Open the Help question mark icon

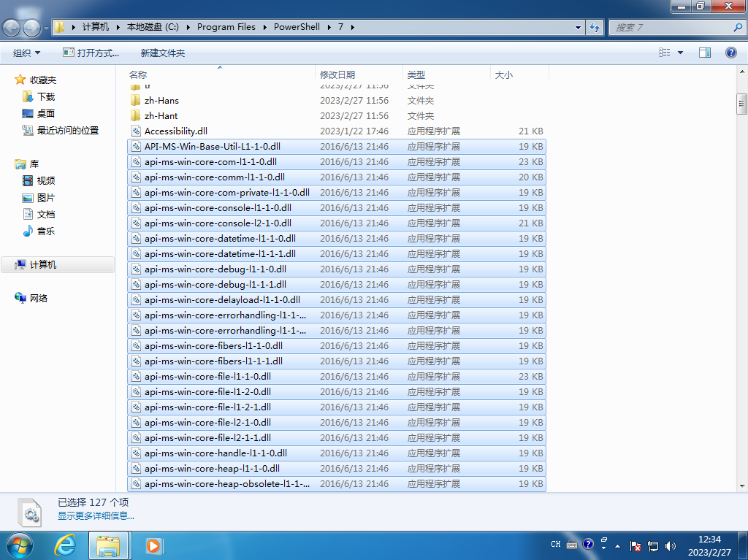pyautogui.click(x=730, y=53)
